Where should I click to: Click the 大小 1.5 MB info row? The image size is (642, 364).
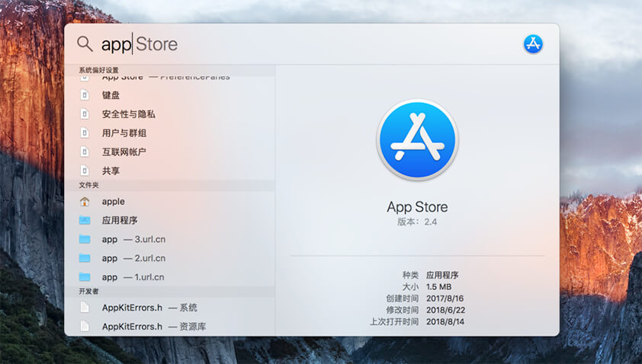pos(427,286)
